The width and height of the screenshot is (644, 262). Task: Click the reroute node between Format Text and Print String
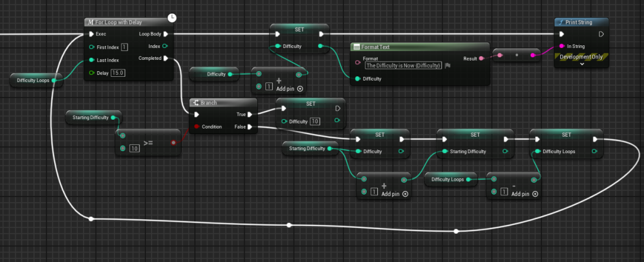(x=516, y=55)
